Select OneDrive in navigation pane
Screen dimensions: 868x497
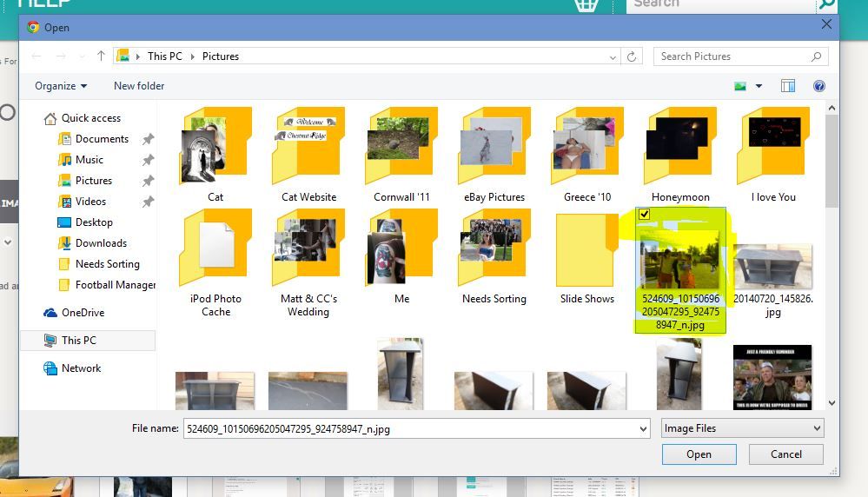click(x=83, y=313)
